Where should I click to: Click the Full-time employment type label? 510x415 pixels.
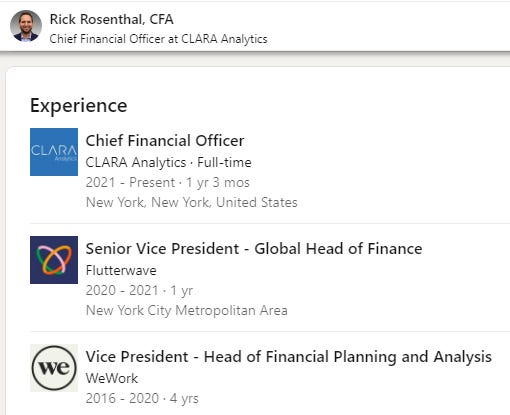tap(224, 163)
